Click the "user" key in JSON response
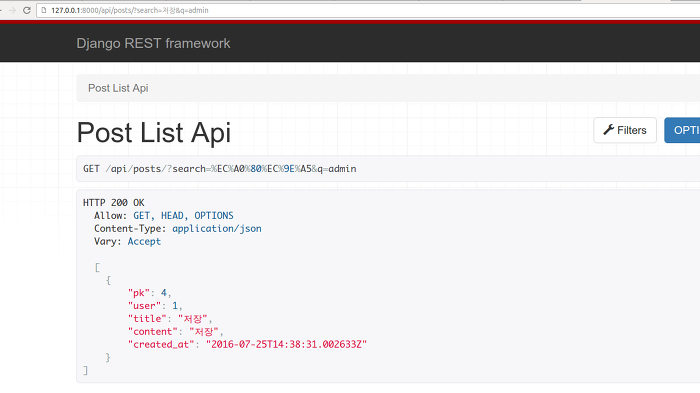Screen dimensions: 700x393 pos(144,306)
